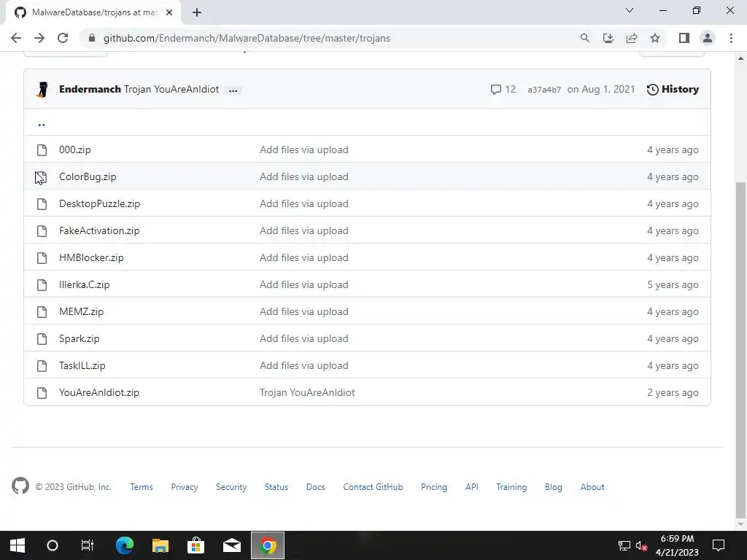Open 'Trojan YouAreAnIdiot' commit in file list
Screen dimensions: 747x560
[307, 392]
